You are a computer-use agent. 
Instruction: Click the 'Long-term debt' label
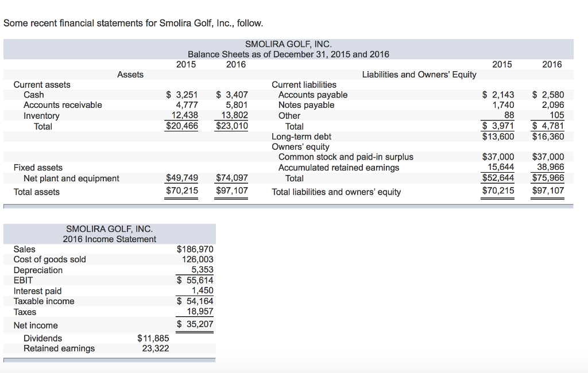pos(301,137)
